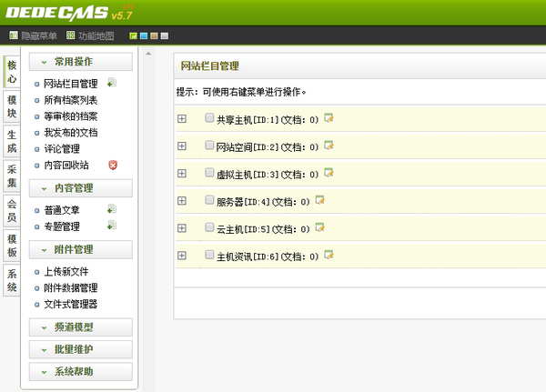
Task: Collapse the 附件管理 menu section
Action: [x=81, y=249]
